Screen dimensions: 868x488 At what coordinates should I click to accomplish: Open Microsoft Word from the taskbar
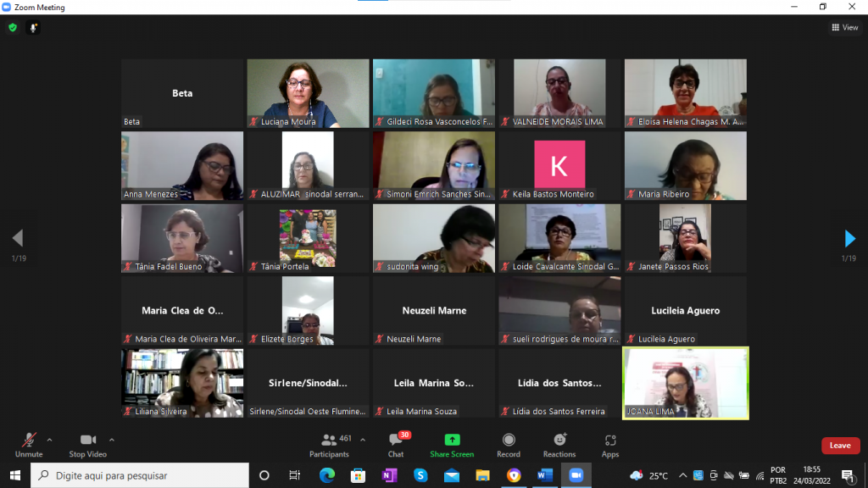pos(545,475)
